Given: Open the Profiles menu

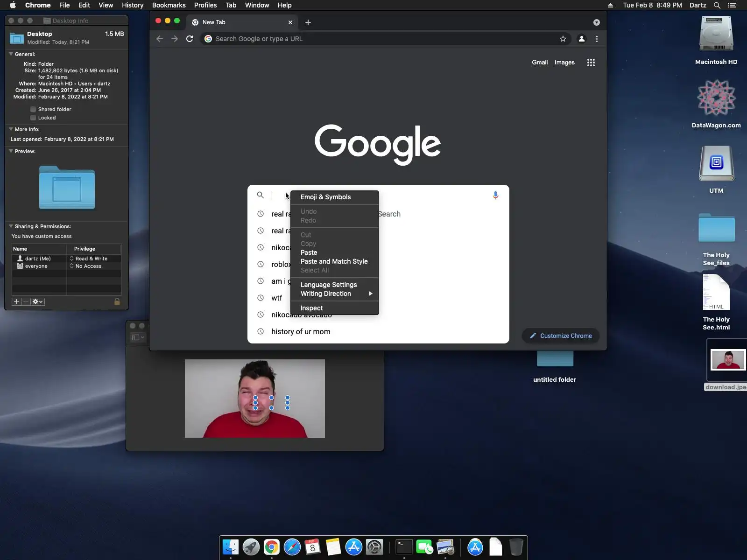Looking at the screenshot, I should (205, 5).
